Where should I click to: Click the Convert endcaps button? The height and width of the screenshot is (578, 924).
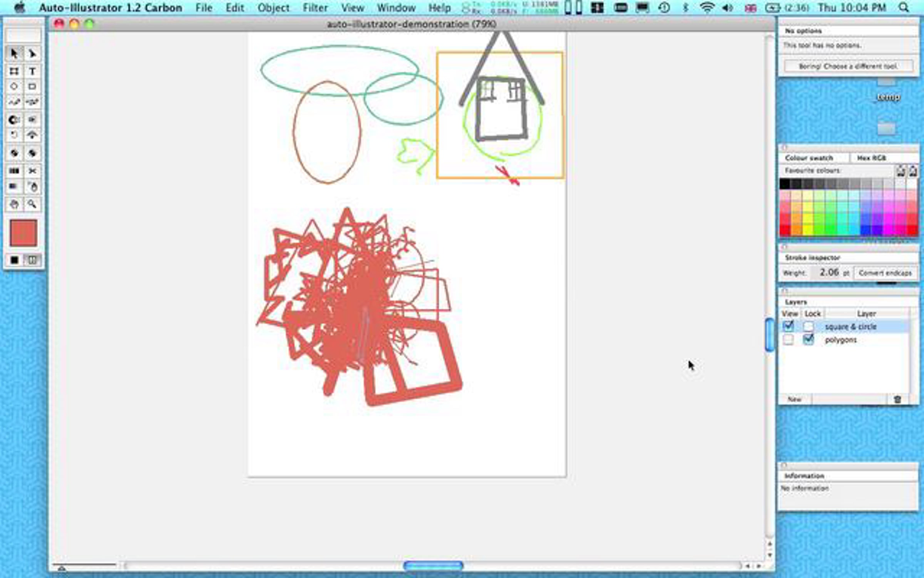point(885,273)
